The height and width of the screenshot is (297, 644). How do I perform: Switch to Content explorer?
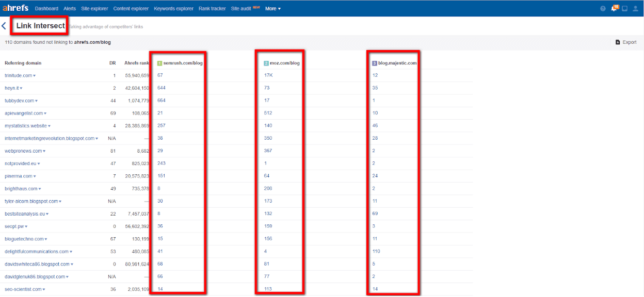click(131, 9)
